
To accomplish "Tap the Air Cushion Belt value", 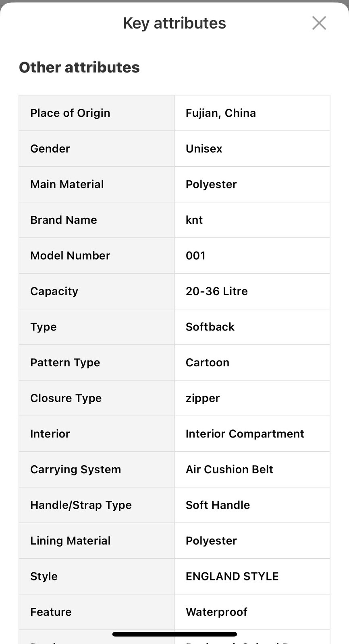I will [229, 469].
